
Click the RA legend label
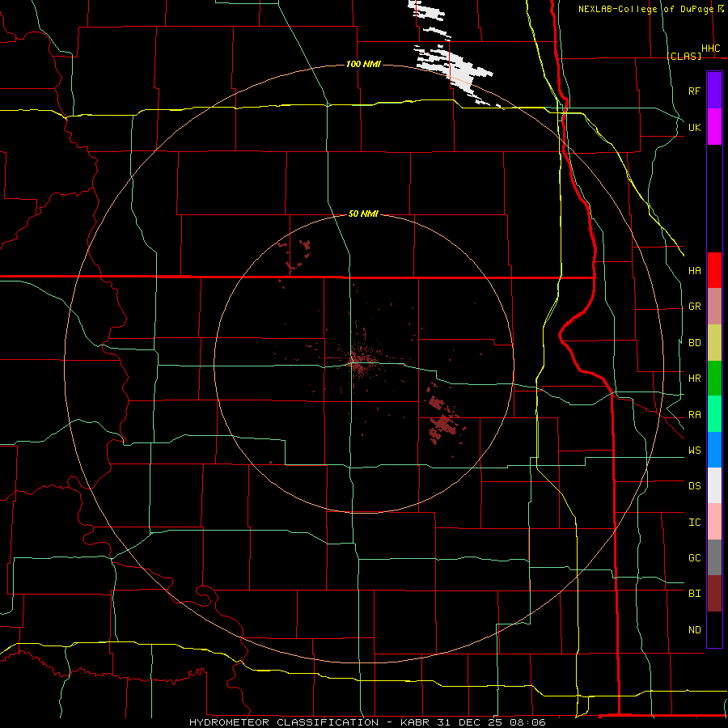coord(694,415)
